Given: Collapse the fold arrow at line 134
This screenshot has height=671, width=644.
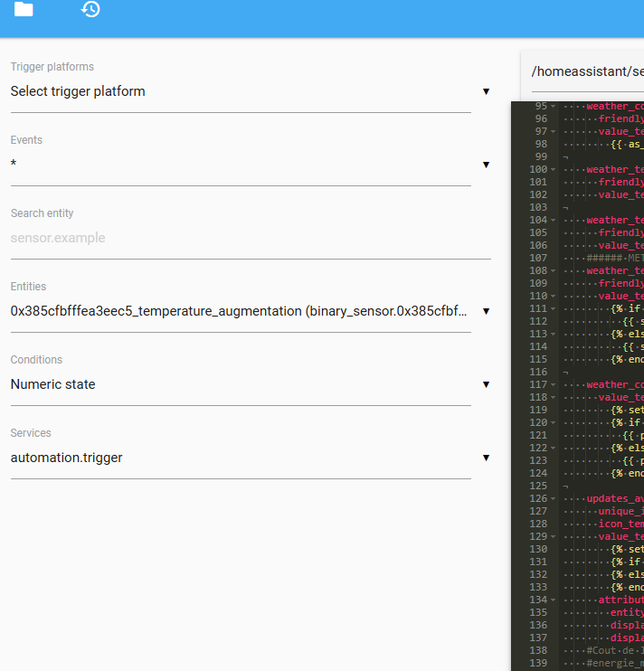Looking at the screenshot, I should pyautogui.click(x=554, y=600).
